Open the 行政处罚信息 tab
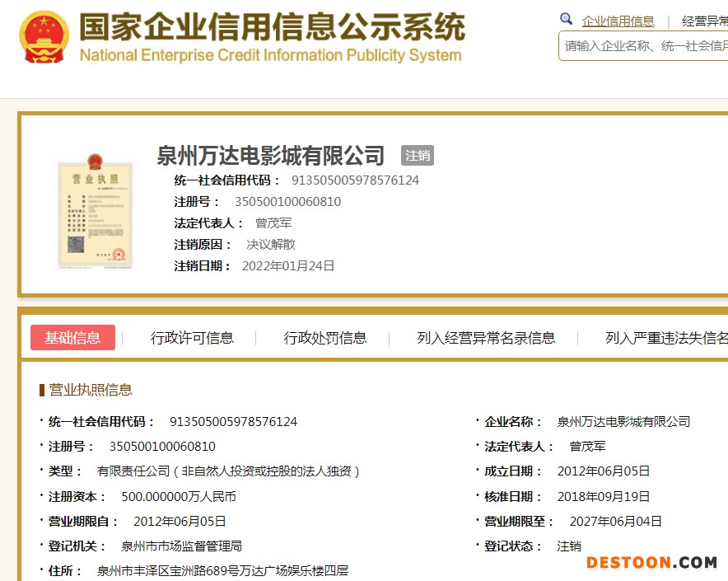This screenshot has width=728, height=581. tap(325, 338)
